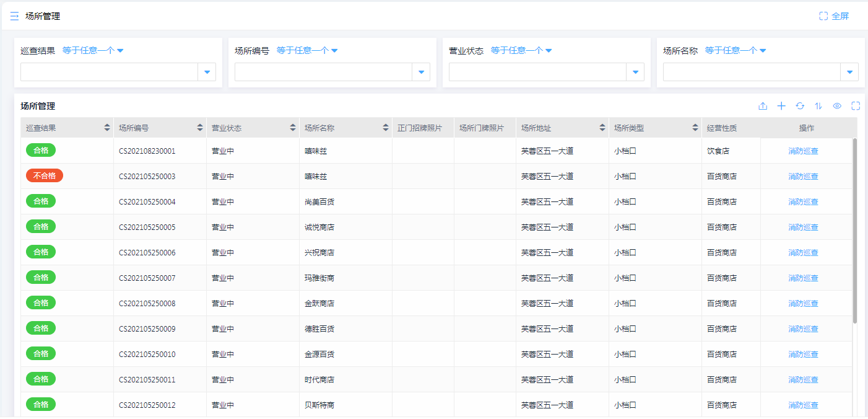The image size is (868, 419).
Task: Click 消防巡查 link for CS202108230001
Action: [x=803, y=151]
